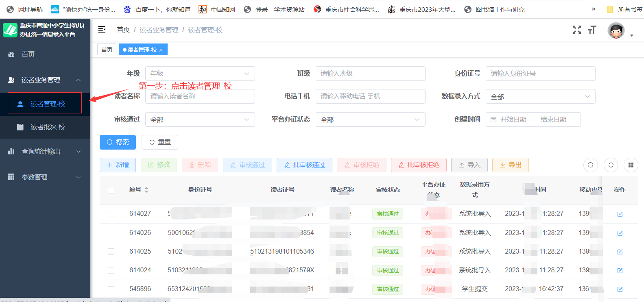Click 首页 in the breadcrumb

tap(123, 30)
